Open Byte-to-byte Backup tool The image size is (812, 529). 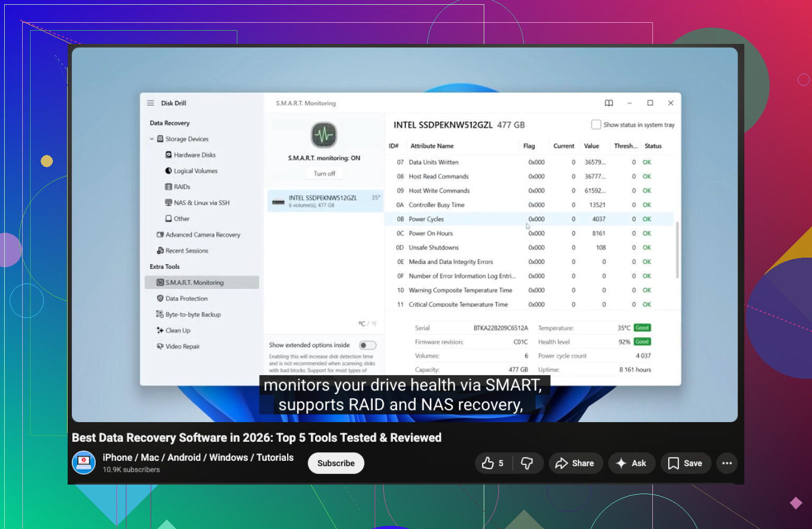pyautogui.click(x=193, y=314)
